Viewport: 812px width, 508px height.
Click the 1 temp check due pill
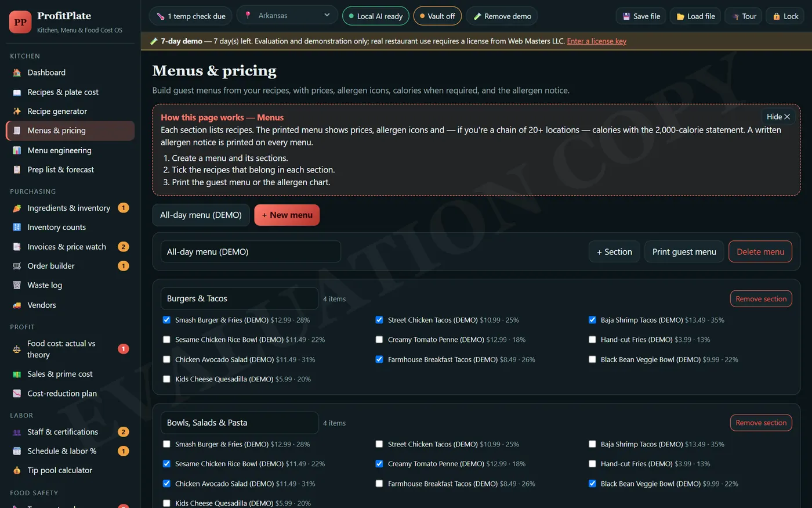tap(191, 16)
